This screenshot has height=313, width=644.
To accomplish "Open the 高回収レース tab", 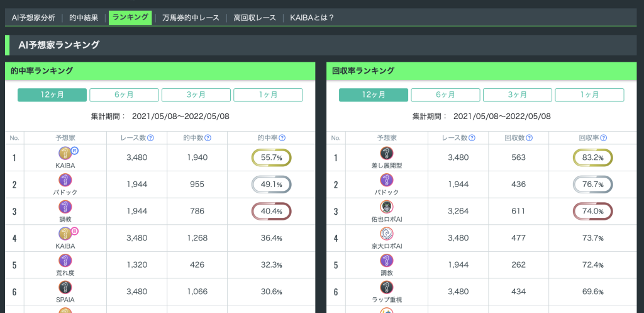I will tap(255, 18).
